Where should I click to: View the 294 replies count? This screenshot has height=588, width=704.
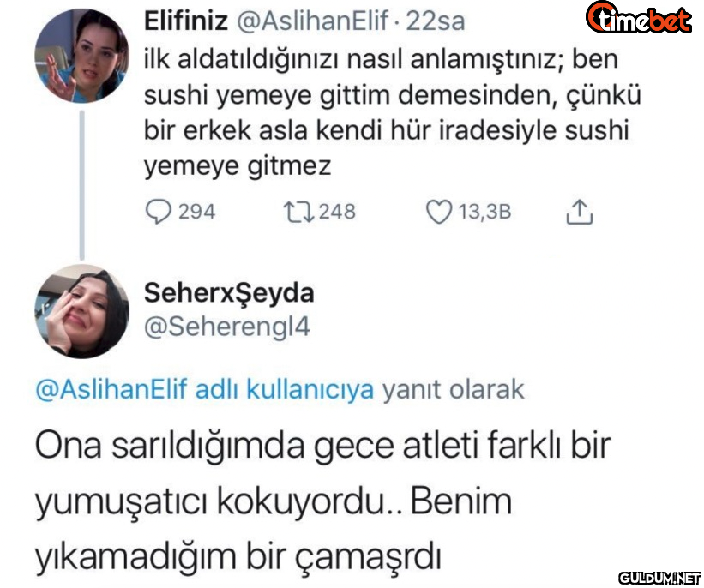coord(196,212)
